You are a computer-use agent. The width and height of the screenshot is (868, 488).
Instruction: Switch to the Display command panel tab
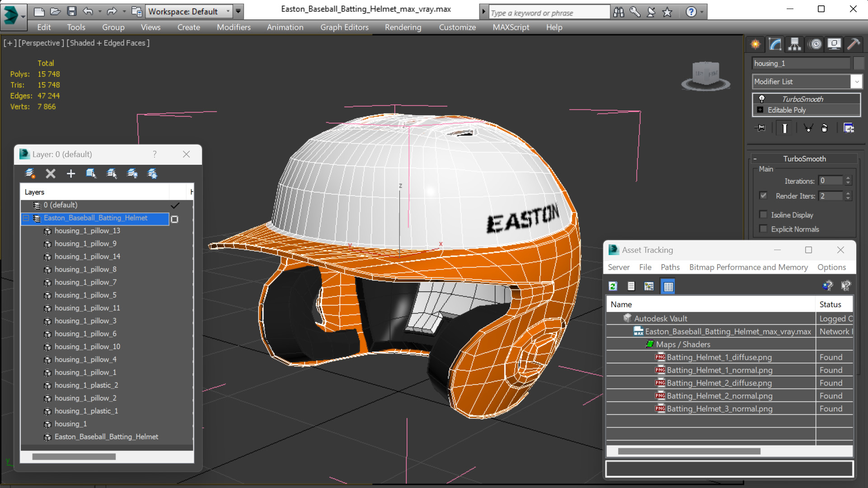[834, 44]
